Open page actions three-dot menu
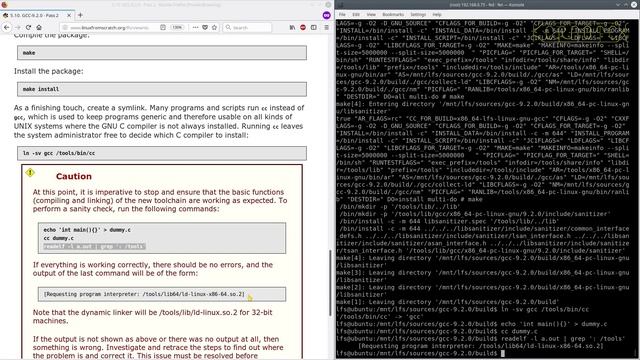640x360 pixels. coord(195,27)
